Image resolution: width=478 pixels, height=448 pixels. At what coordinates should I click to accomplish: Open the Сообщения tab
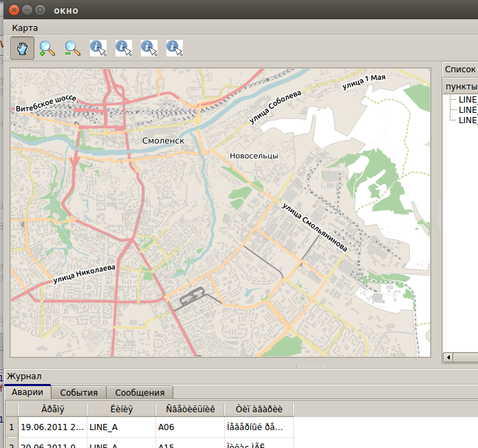point(140,392)
